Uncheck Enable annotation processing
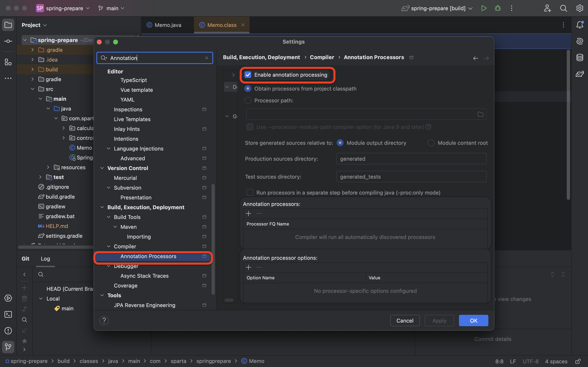 coord(248,75)
